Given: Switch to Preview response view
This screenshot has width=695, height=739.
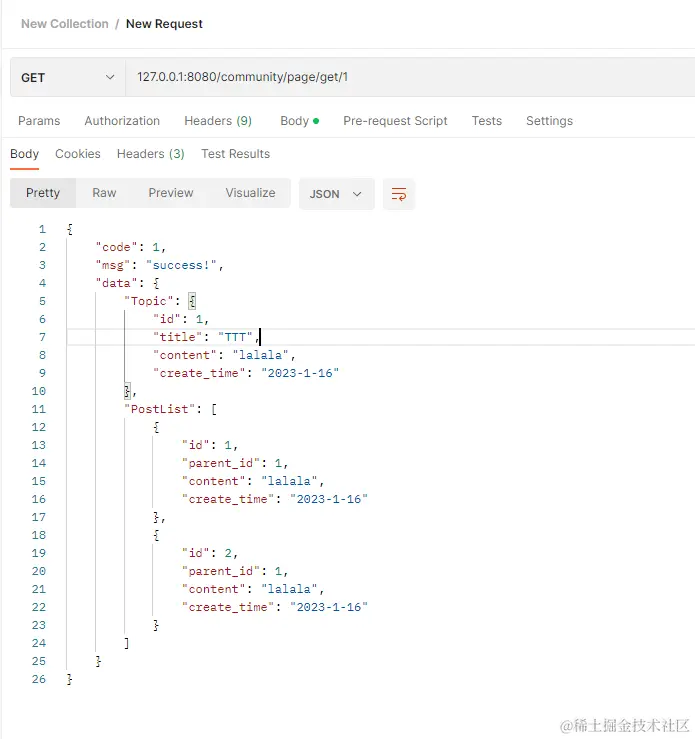Looking at the screenshot, I should [171, 193].
